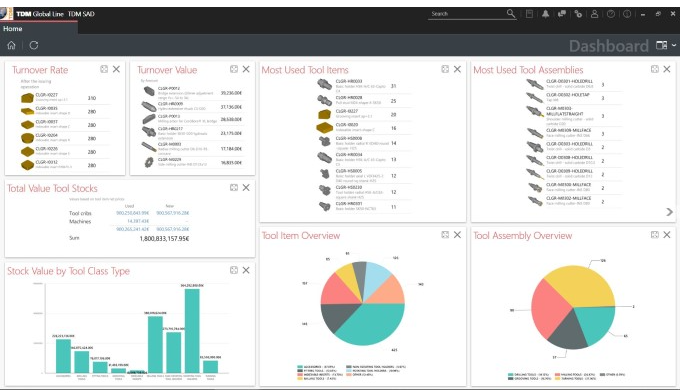Open the Tool cribs used value link
Screen dimensions: 680x390
(x=132, y=213)
